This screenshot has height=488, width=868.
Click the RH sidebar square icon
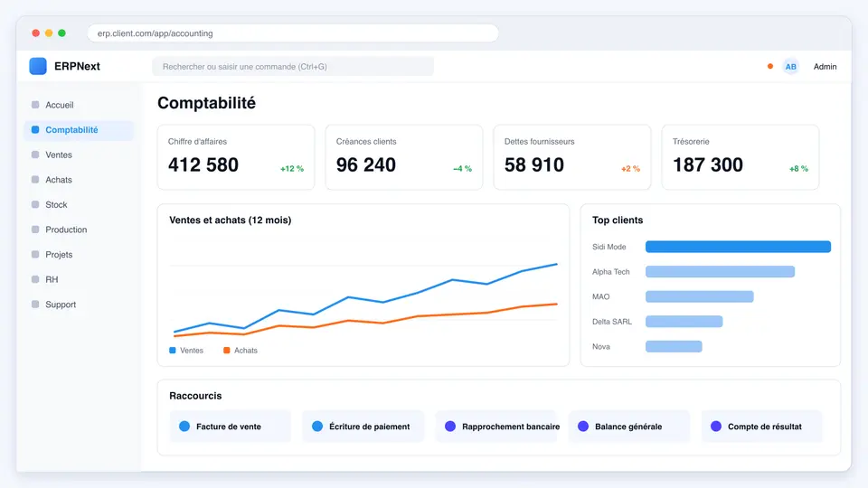click(x=35, y=279)
